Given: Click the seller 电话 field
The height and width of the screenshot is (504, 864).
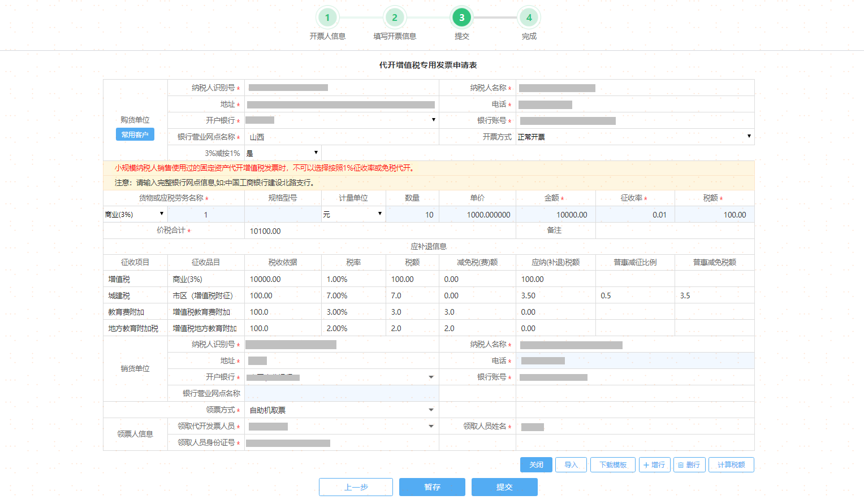Looking at the screenshot, I should pyautogui.click(x=635, y=360).
